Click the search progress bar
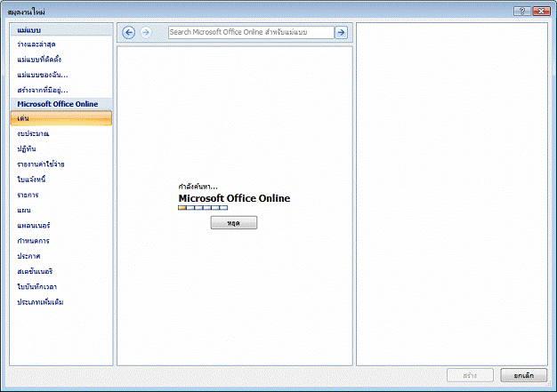The height and width of the screenshot is (392, 557). pos(203,208)
